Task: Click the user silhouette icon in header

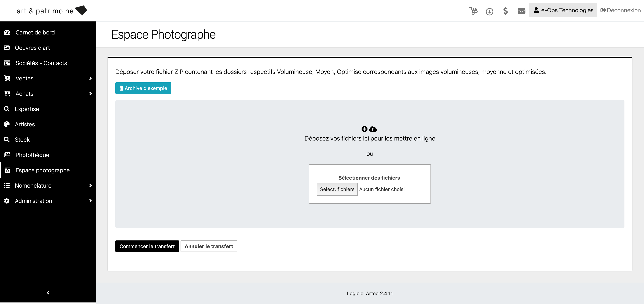Action: point(536,10)
